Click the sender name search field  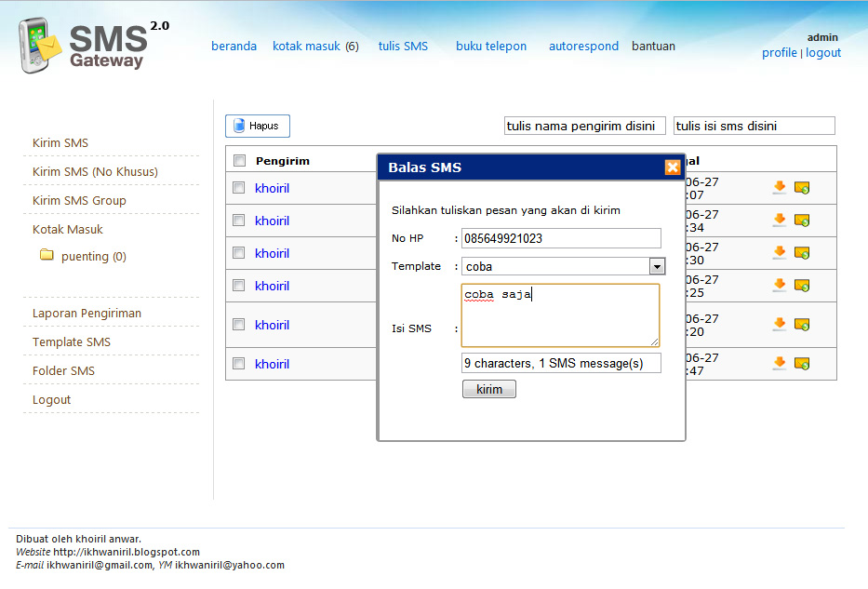click(x=585, y=126)
